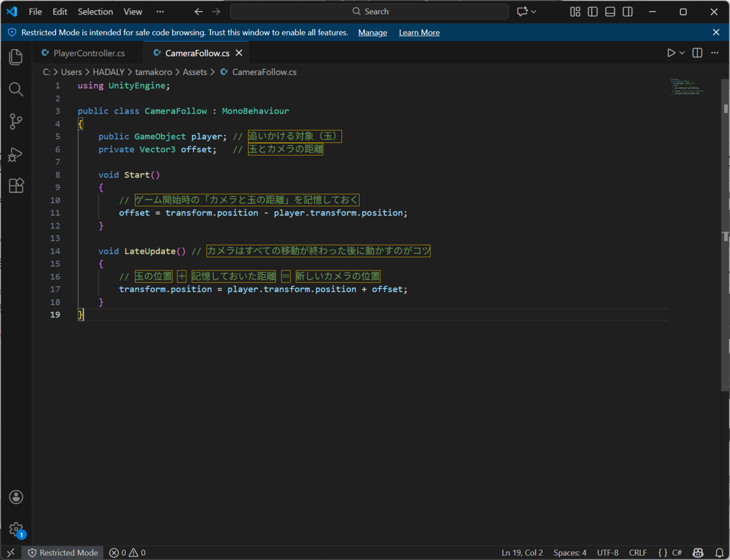The width and height of the screenshot is (730, 560).
Task: Open the Source Control view
Action: [16, 122]
